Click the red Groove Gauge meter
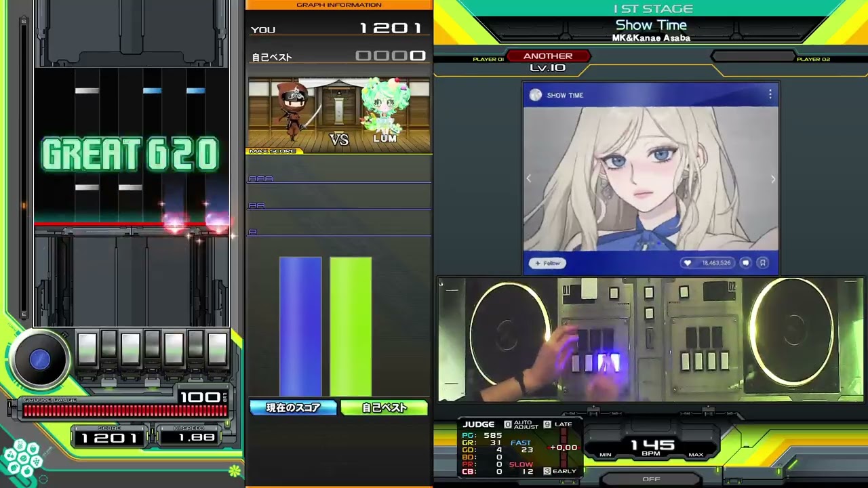The width and height of the screenshot is (868, 488). [x=125, y=411]
